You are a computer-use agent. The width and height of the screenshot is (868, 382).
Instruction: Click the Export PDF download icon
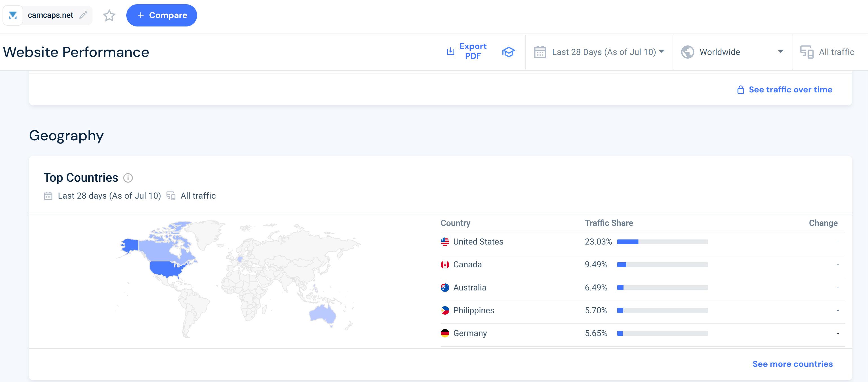(450, 51)
